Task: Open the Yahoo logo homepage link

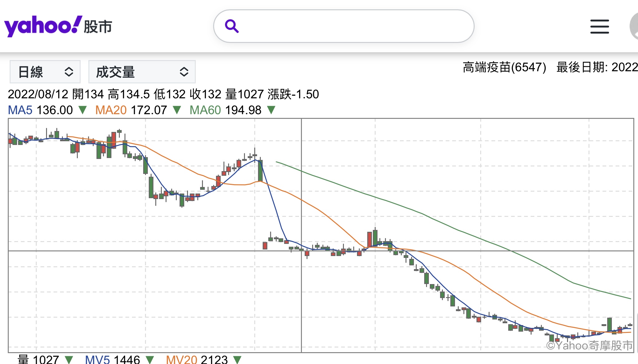Action: pos(43,26)
